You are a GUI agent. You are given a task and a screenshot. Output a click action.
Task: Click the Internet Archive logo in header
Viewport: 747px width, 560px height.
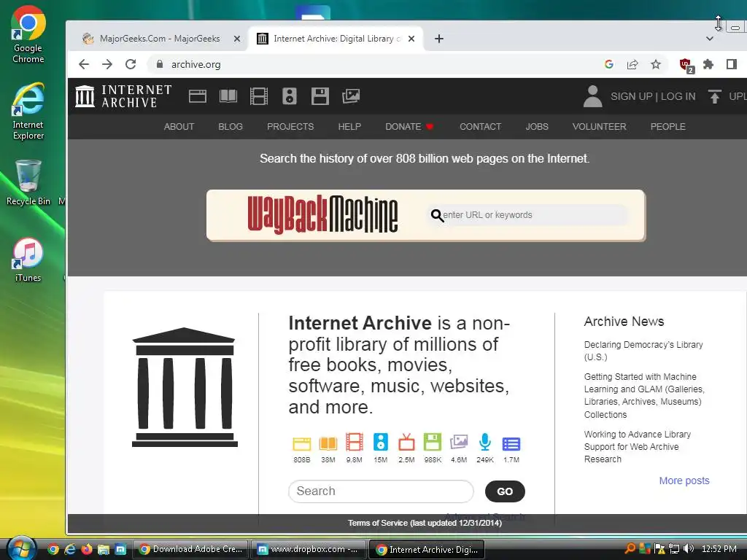click(123, 96)
